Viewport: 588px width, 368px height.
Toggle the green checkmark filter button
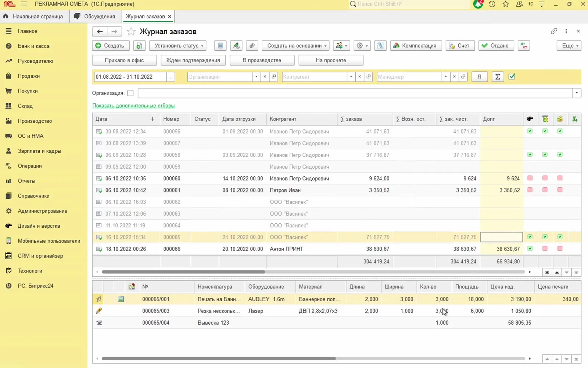[x=512, y=77]
